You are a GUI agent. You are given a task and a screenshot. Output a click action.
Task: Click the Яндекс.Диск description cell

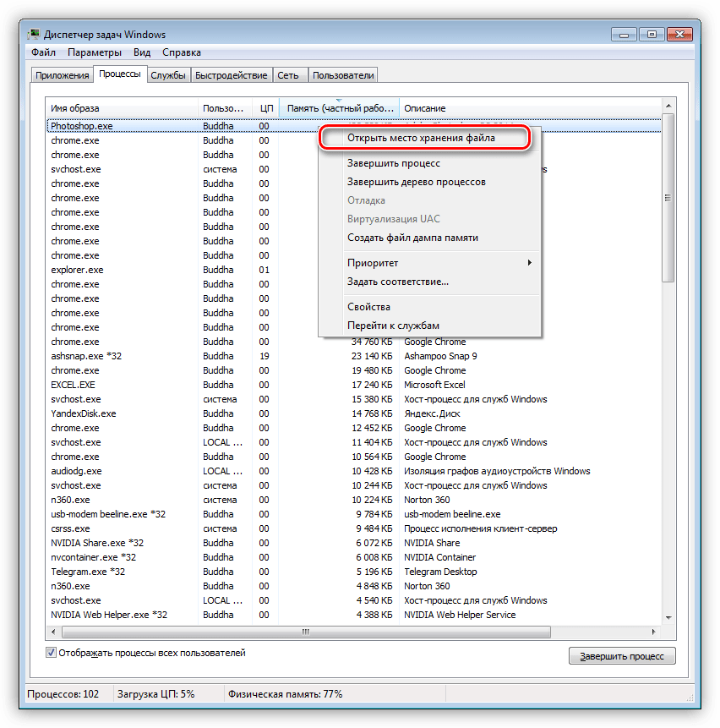(x=432, y=413)
